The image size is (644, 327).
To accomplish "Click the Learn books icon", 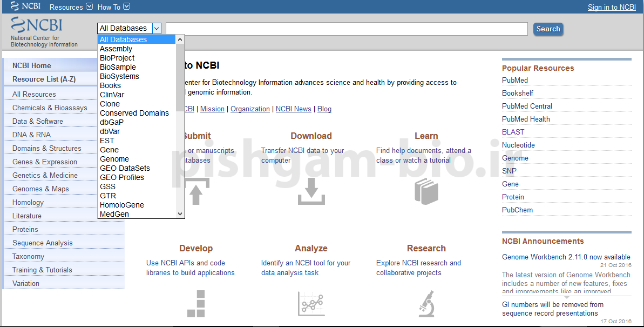I will pyautogui.click(x=426, y=191).
